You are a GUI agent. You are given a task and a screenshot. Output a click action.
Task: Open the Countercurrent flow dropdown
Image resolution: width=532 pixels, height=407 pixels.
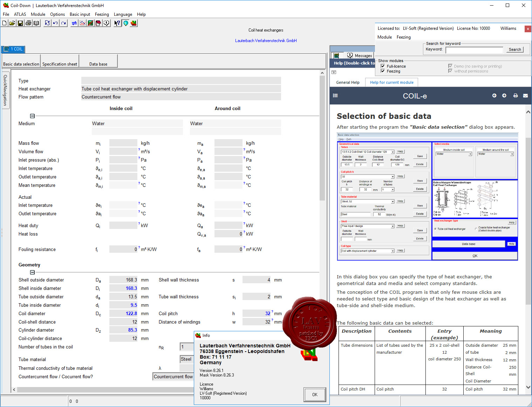tap(173, 377)
